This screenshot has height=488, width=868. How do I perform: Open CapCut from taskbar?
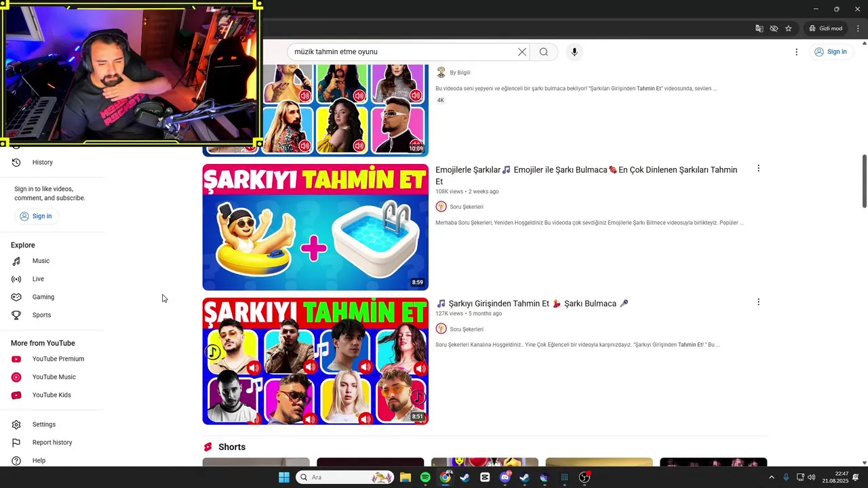(x=485, y=477)
